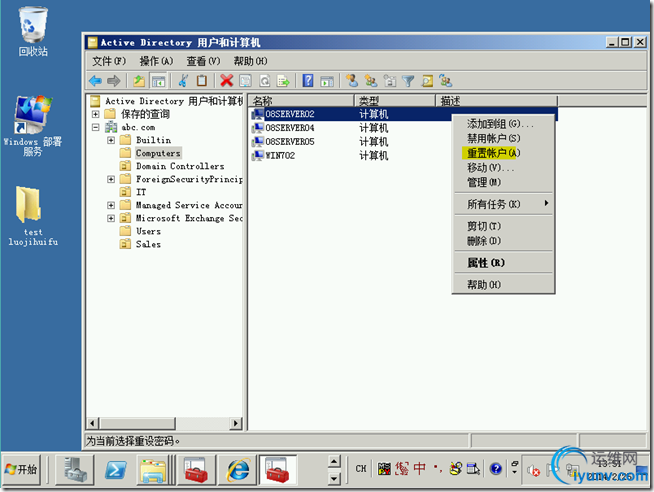Open Windows 部署服务 desktop shortcut
The height and width of the screenshot is (492, 654).
(33, 126)
